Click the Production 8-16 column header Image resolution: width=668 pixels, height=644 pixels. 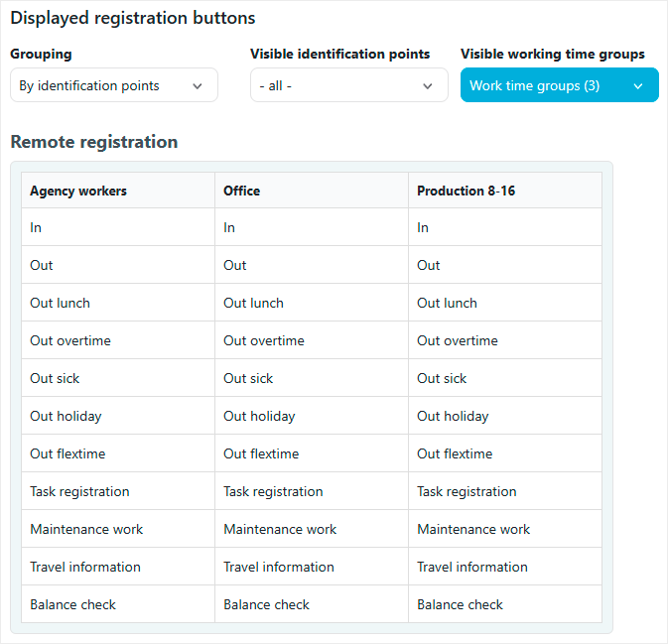coord(464,191)
